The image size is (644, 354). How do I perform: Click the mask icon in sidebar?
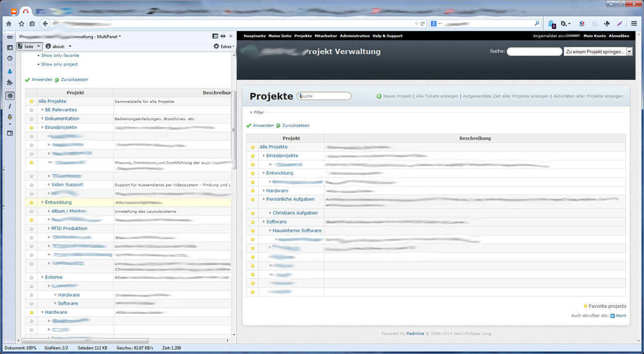[x=10, y=37]
